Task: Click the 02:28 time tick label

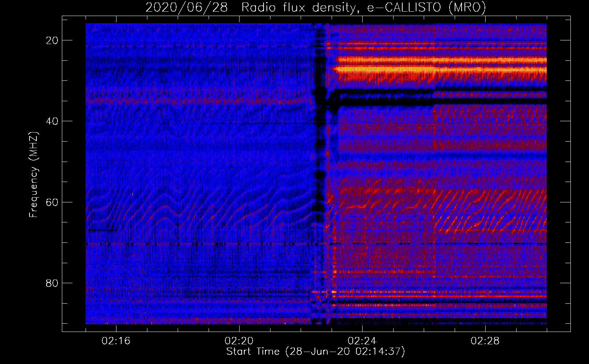Action: [x=485, y=341]
